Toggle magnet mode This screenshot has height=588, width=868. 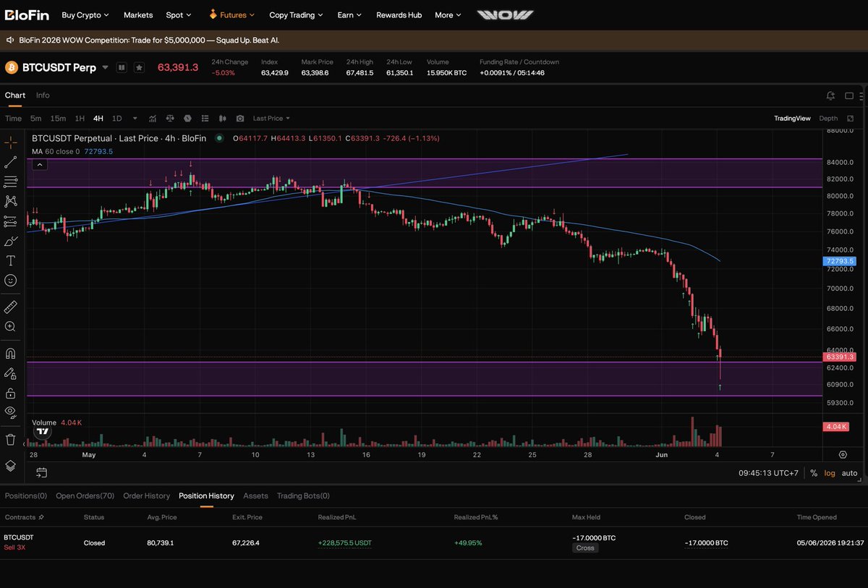point(11,354)
